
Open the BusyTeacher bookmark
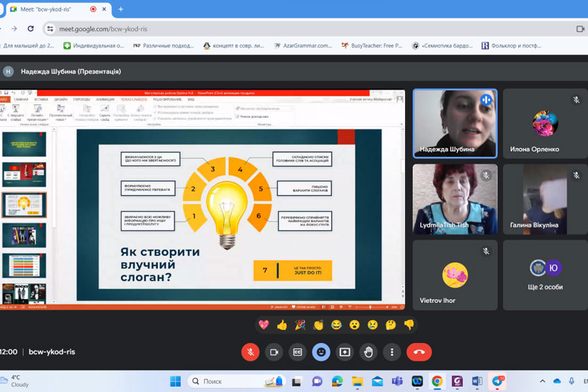371,46
